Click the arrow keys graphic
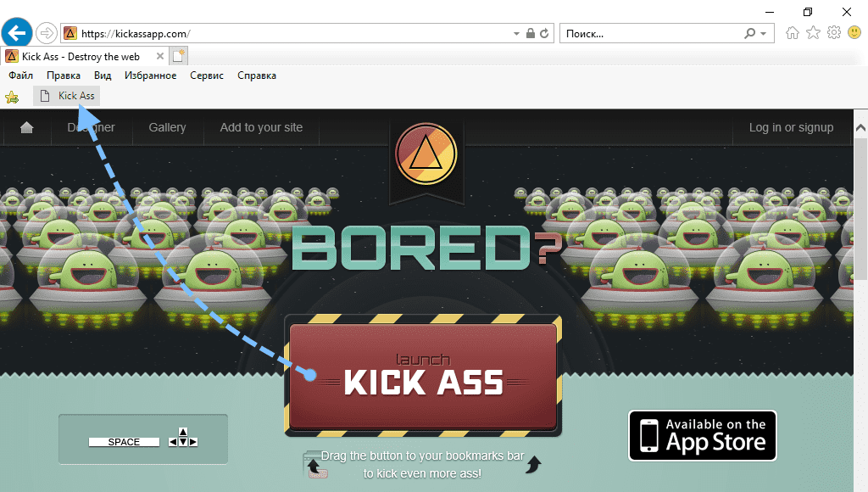Screen dimensions: 868x492 pyautogui.click(x=183, y=437)
